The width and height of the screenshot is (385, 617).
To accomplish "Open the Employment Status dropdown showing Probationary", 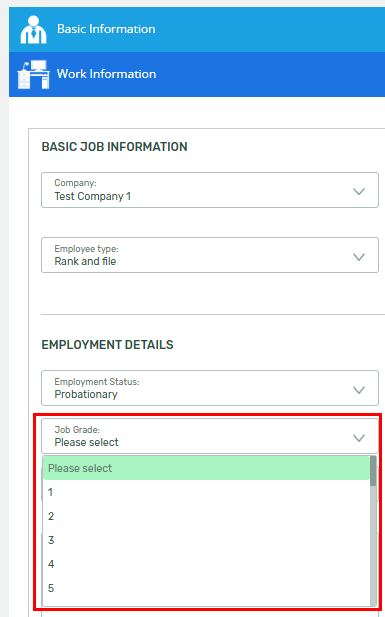I will [210, 388].
